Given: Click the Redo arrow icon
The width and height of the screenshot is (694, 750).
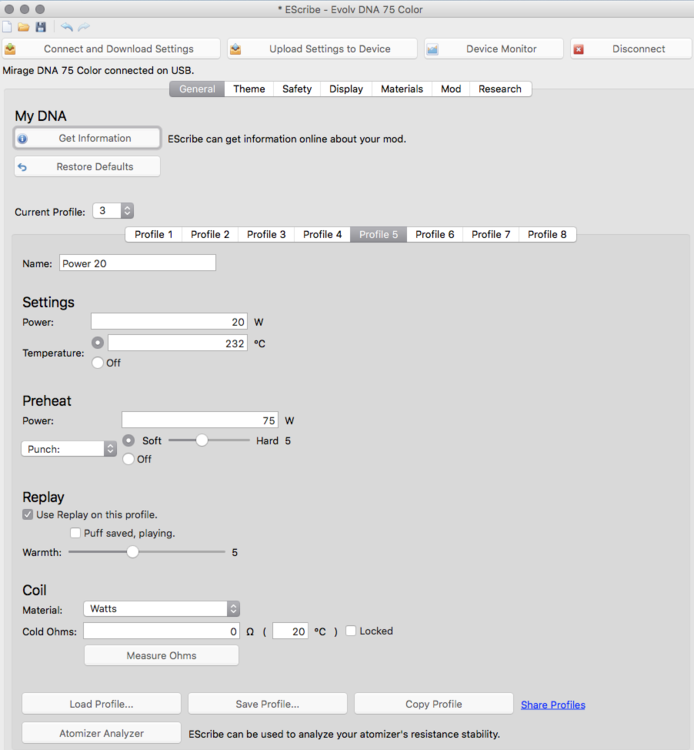Looking at the screenshot, I should (x=84, y=27).
